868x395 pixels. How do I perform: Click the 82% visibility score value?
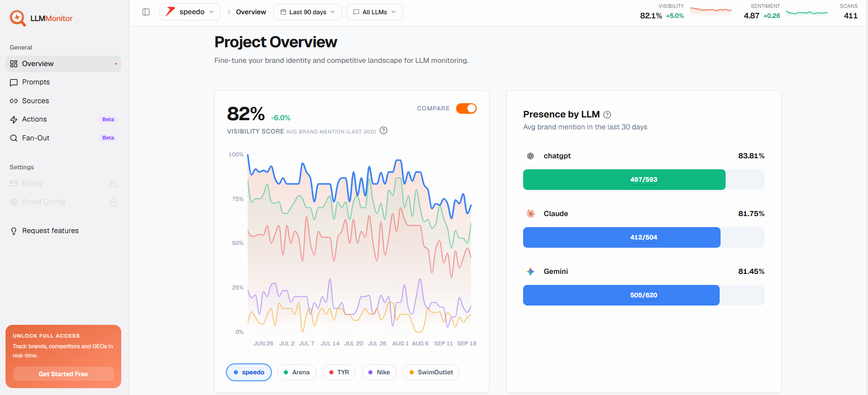pos(246,114)
